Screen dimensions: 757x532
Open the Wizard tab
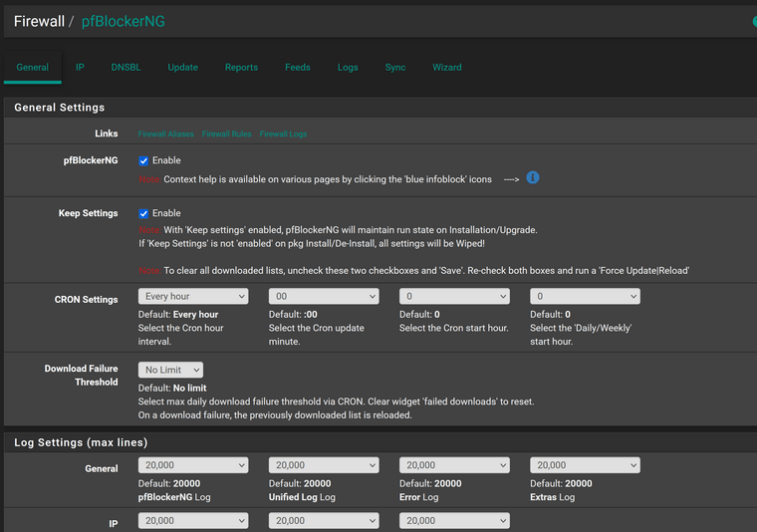pyautogui.click(x=447, y=67)
